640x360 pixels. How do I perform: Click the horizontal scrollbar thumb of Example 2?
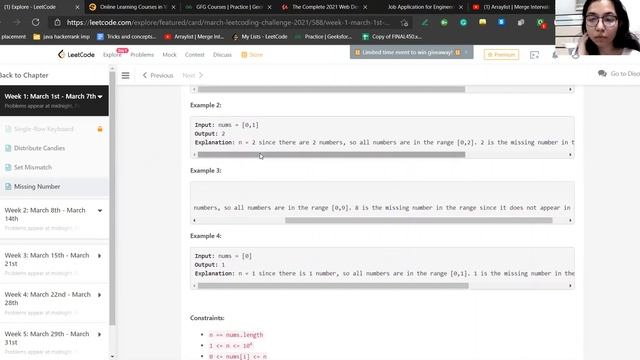pyautogui.click(x=331, y=155)
